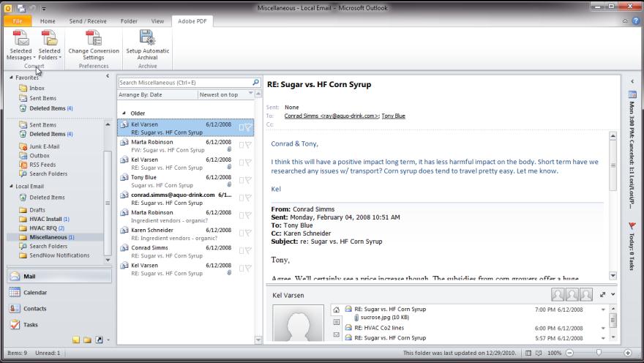
Task: Open the Mail navigation button
Action: (x=59, y=277)
